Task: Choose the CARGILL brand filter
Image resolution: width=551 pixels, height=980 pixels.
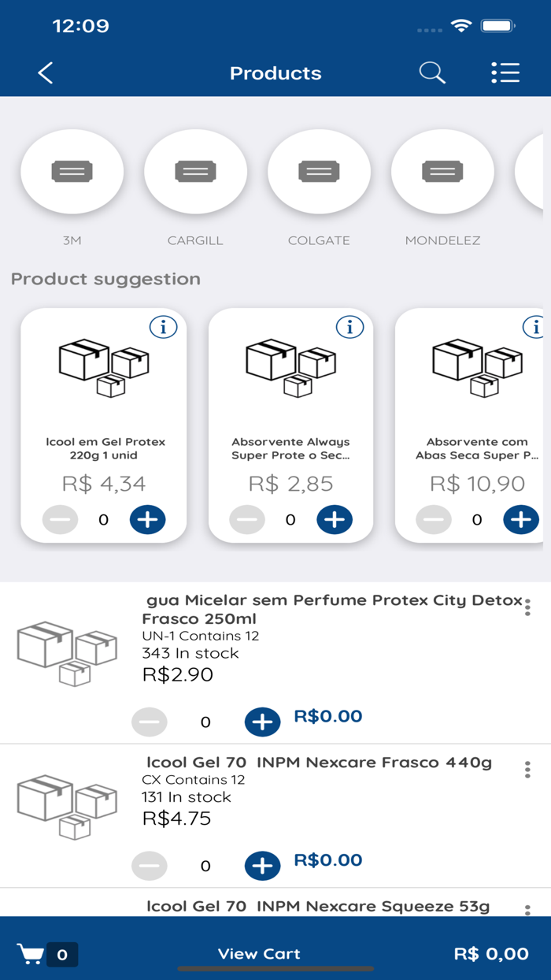Action: click(195, 172)
